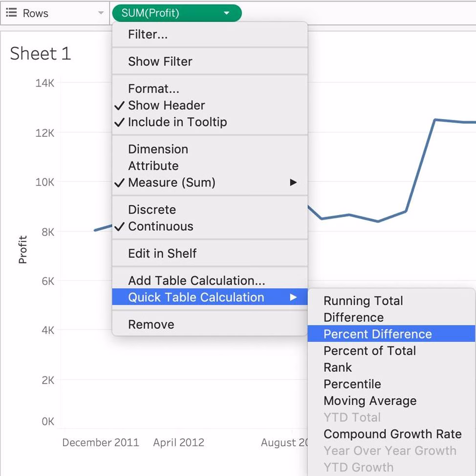
Task: Remove the field using Remove
Action: point(151,325)
